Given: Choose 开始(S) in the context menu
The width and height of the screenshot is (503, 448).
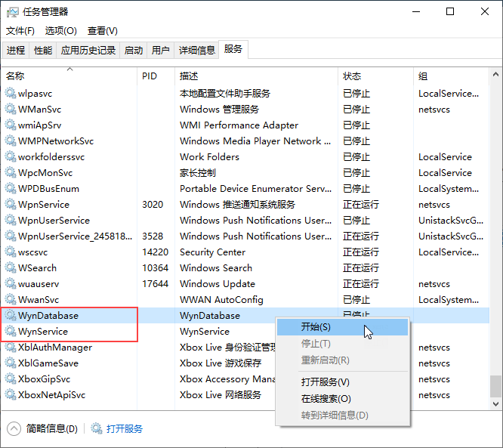Looking at the screenshot, I should (x=342, y=327).
